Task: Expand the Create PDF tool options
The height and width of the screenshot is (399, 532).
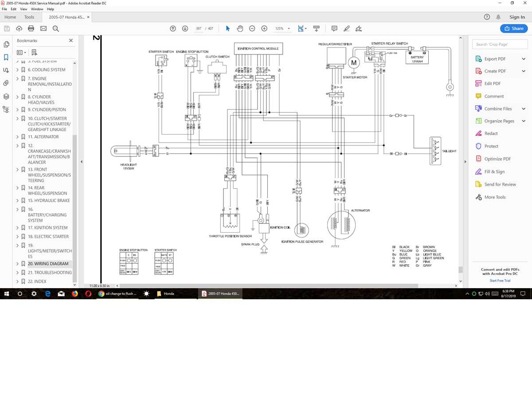Action: click(x=524, y=71)
